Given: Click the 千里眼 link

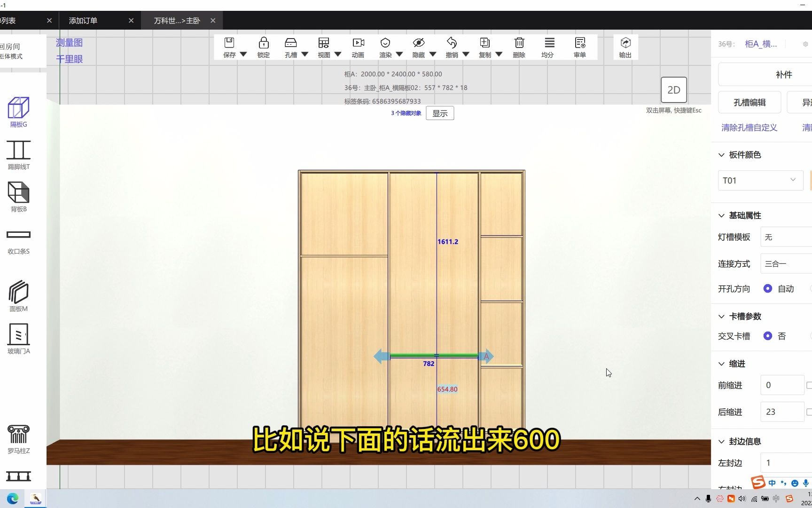Looking at the screenshot, I should point(70,59).
